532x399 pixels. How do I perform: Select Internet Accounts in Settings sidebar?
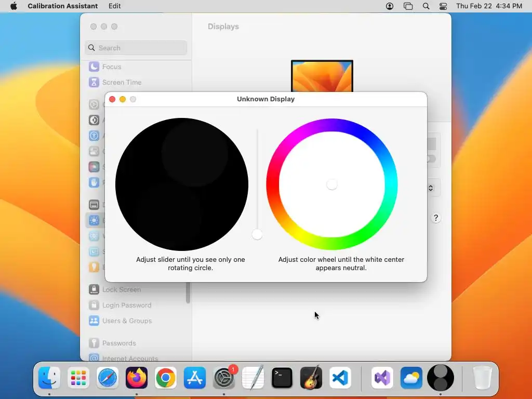click(x=136, y=357)
